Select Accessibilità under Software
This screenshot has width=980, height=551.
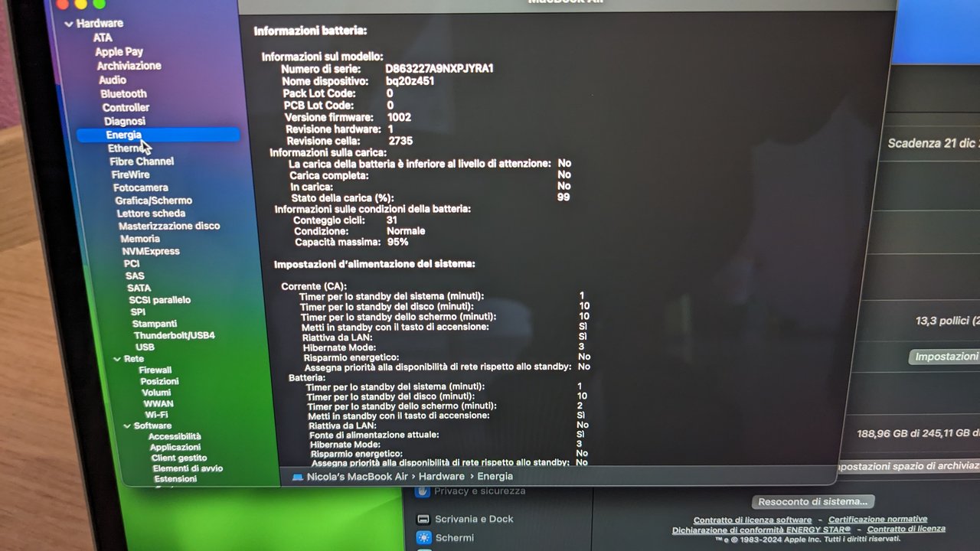point(175,437)
